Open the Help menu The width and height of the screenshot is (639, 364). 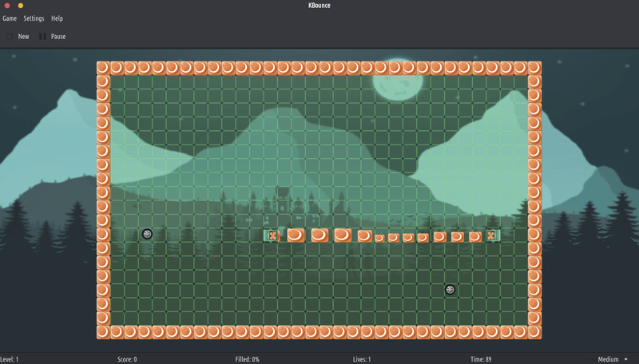pyautogui.click(x=57, y=18)
